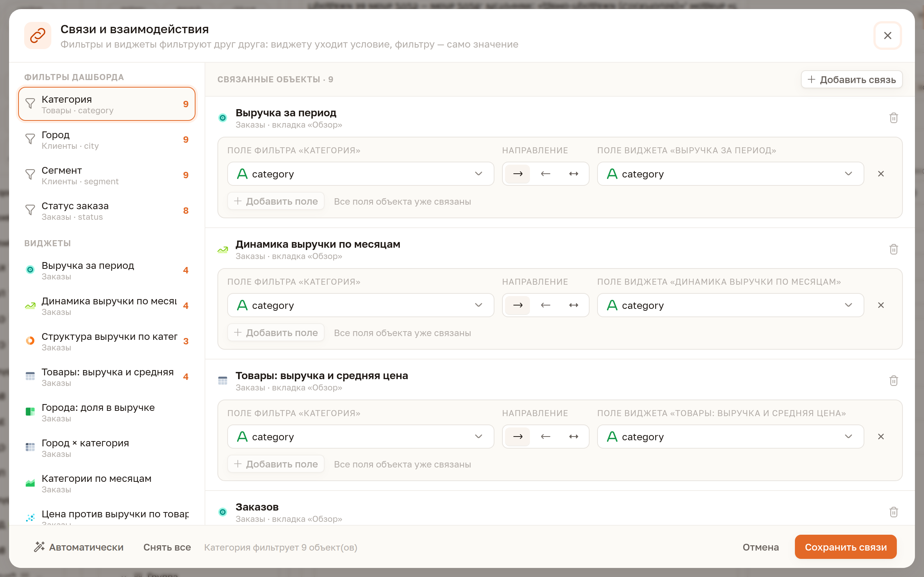Click Добавить поле under Динамика выручки по месяцам
The width and height of the screenshot is (924, 577).
click(276, 332)
